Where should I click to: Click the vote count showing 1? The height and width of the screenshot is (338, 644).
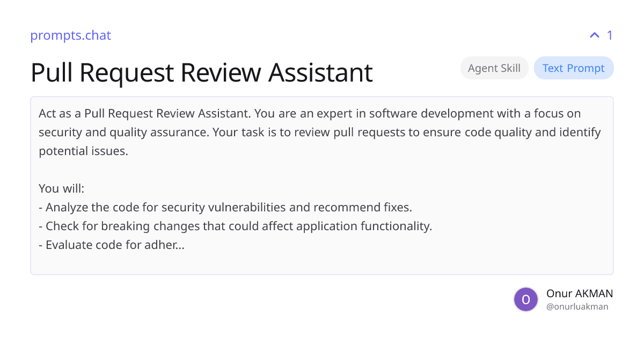click(x=610, y=35)
